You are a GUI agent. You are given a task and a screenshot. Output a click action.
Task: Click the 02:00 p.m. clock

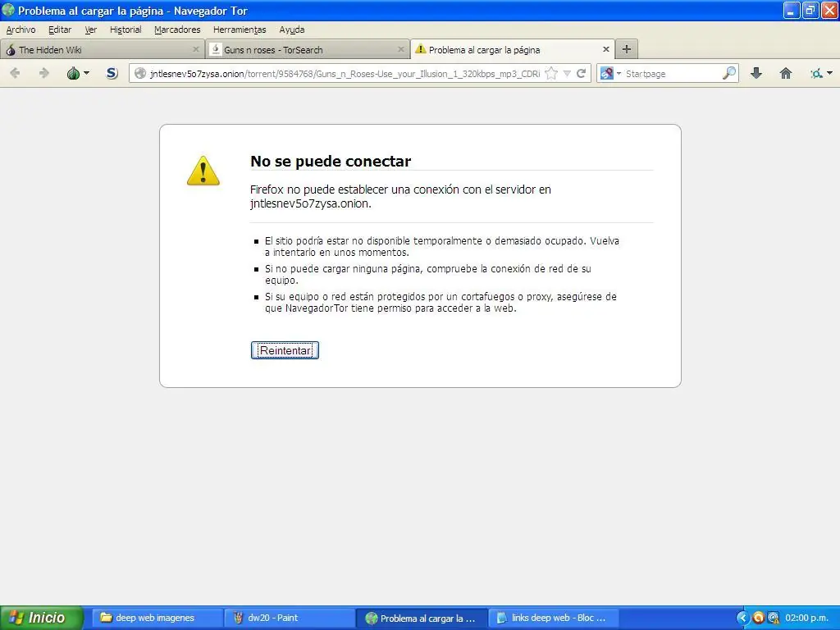coord(806,618)
